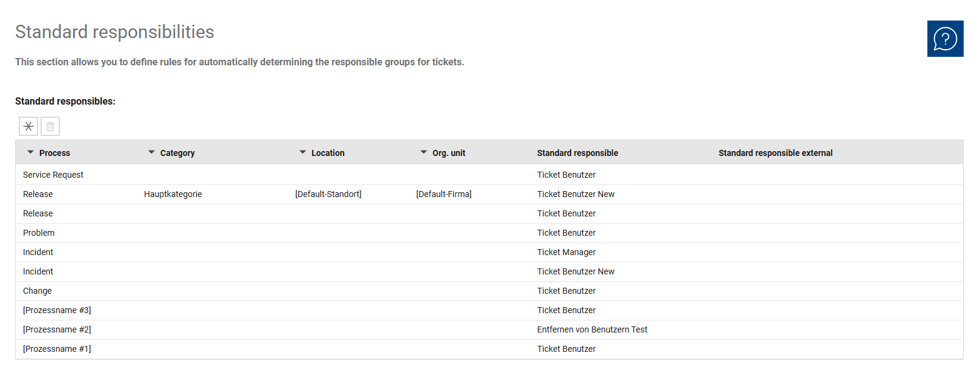980x376 pixels.
Task: Click Standard responsible column header
Action: pos(578,153)
